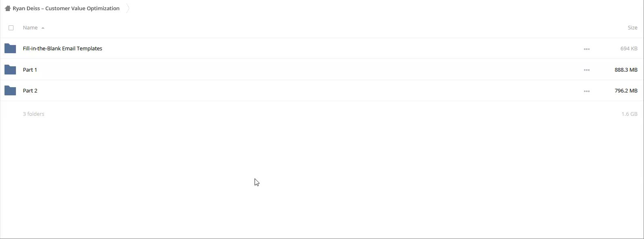Open the Part 1 folder
Viewport: 644px width, 239px height.
(30, 70)
